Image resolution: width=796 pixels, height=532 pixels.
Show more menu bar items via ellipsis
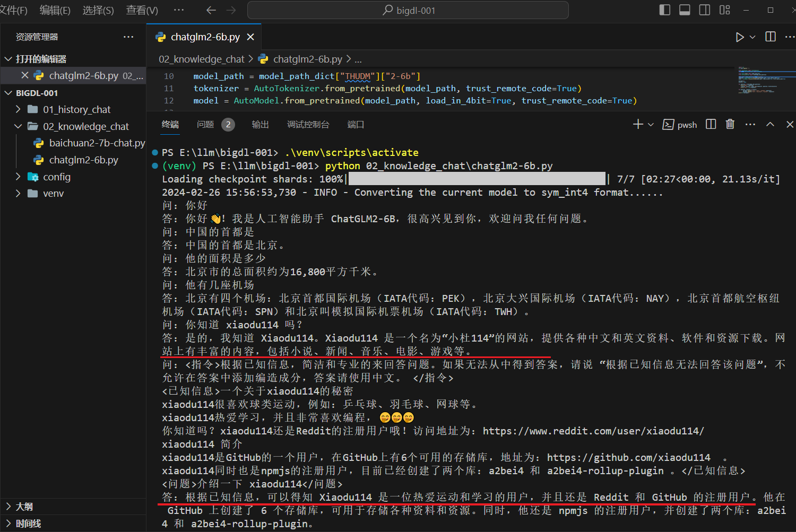pyautogui.click(x=179, y=10)
